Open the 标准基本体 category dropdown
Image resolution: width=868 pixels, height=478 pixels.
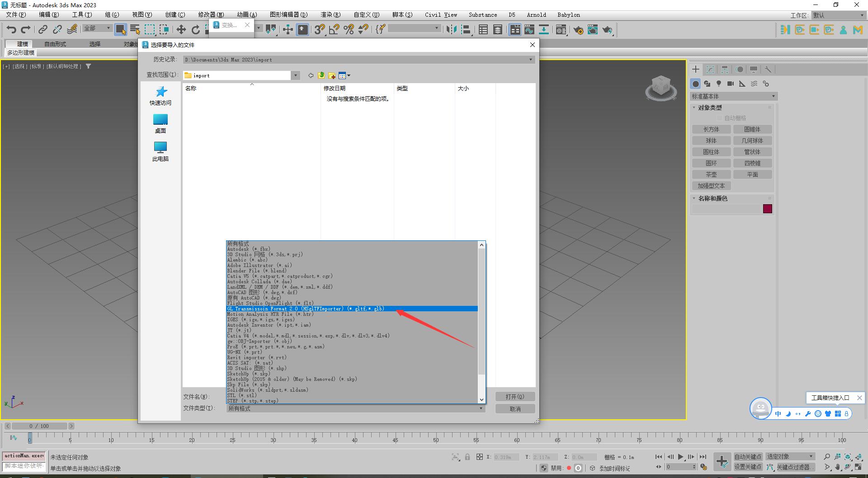(733, 96)
